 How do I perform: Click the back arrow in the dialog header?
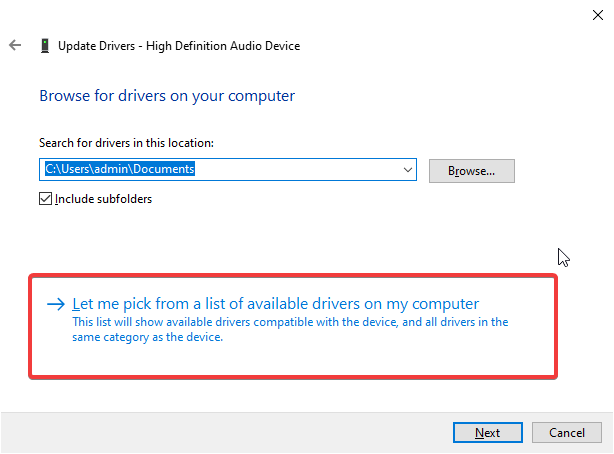tap(15, 46)
